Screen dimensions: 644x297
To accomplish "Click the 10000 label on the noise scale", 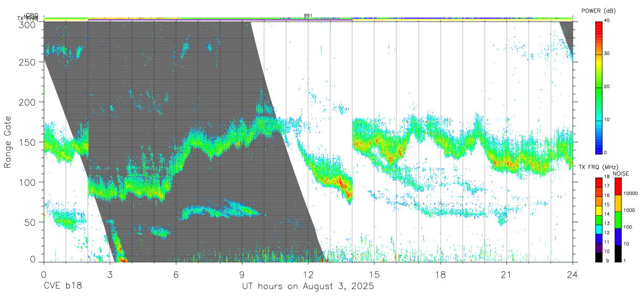I will [x=631, y=194].
